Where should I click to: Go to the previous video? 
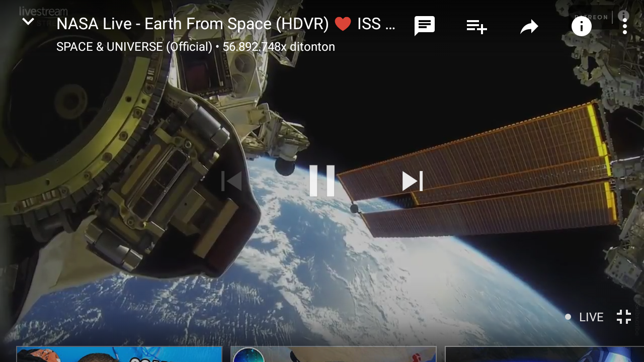[231, 181]
